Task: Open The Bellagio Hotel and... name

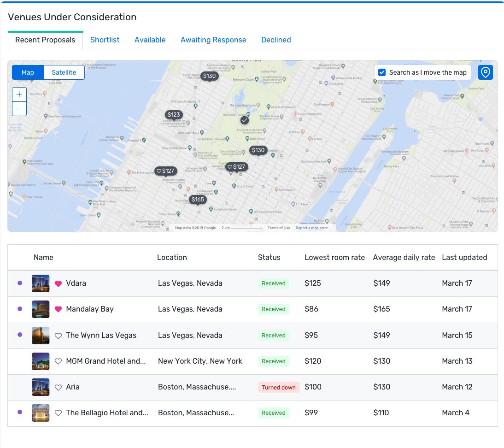Action: [x=107, y=413]
